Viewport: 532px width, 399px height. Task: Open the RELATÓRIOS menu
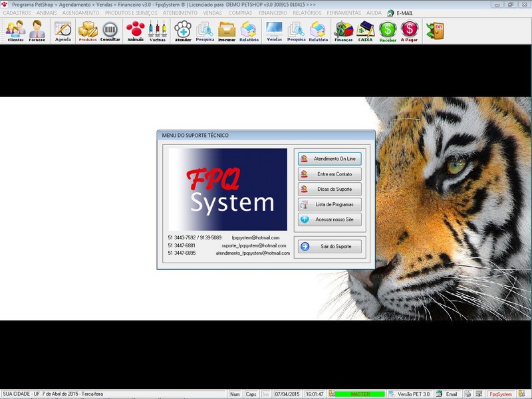point(307,13)
